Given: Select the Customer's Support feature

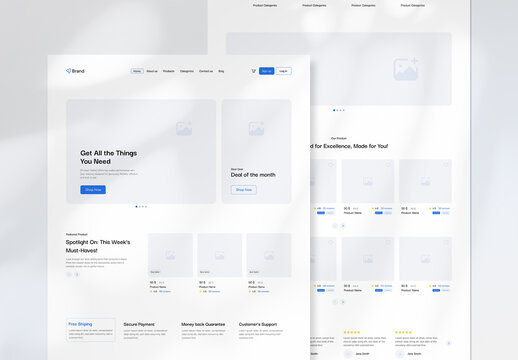Looking at the screenshot, I should [261, 330].
